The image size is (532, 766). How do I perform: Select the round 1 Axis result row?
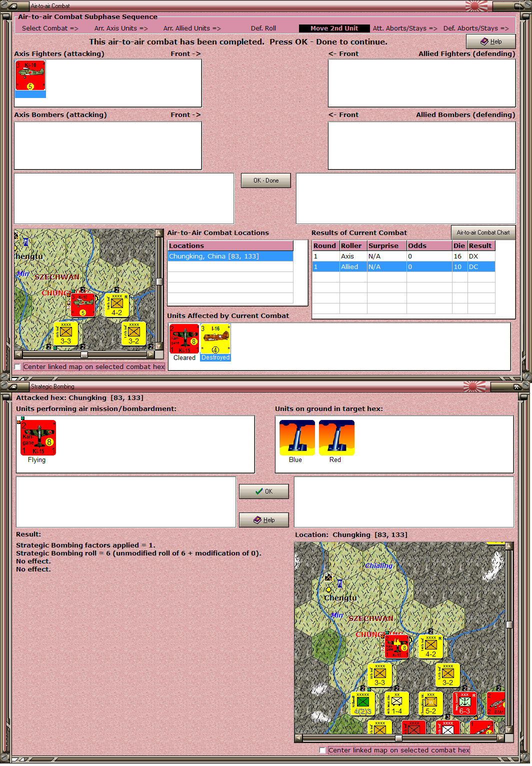(403, 256)
